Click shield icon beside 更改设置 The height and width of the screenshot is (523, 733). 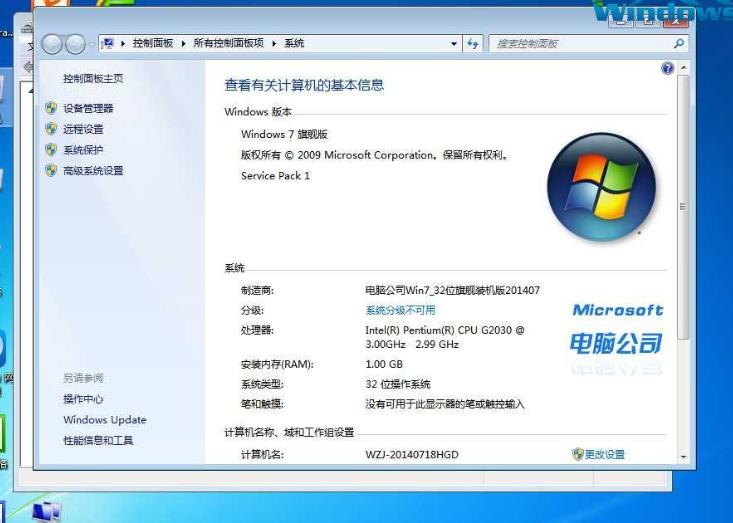pos(577,454)
